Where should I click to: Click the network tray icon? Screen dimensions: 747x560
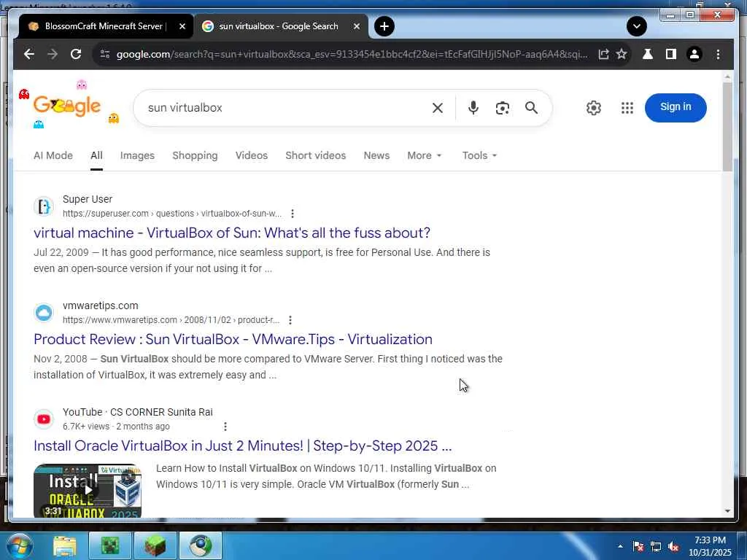[656, 547]
